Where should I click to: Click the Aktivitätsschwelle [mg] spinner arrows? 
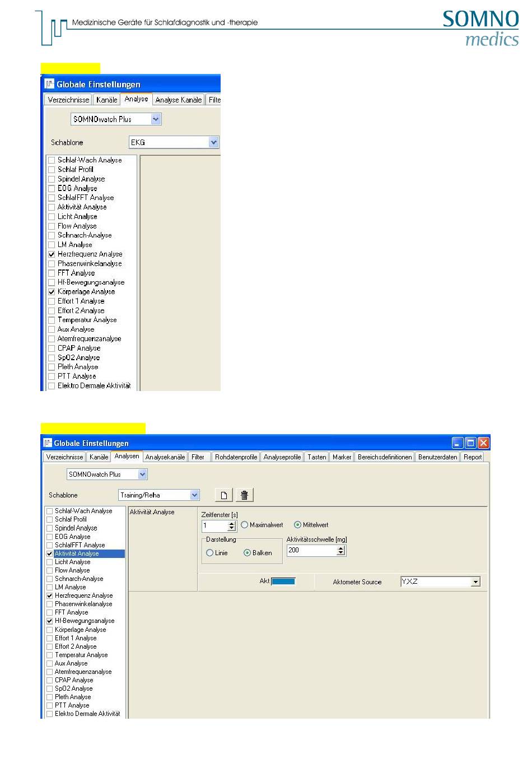click(x=341, y=551)
